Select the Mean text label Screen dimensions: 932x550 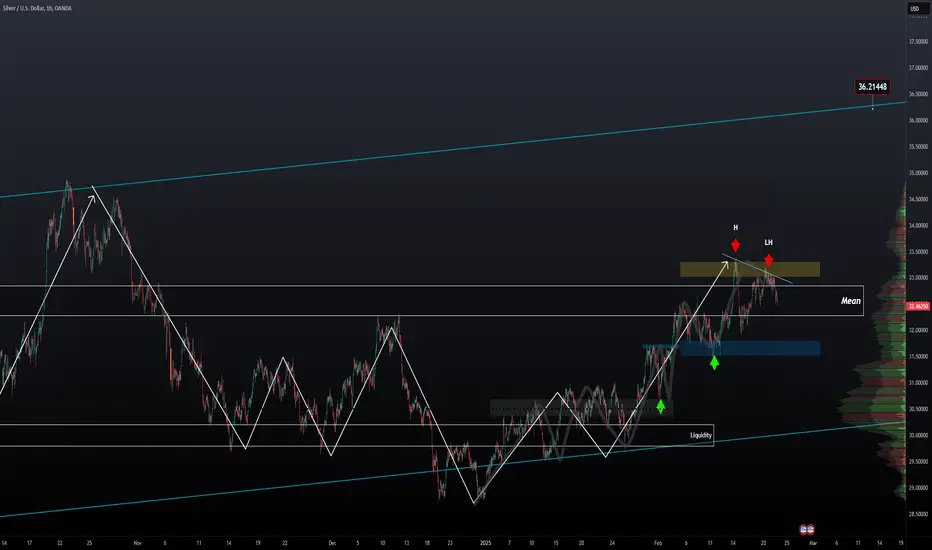851,301
